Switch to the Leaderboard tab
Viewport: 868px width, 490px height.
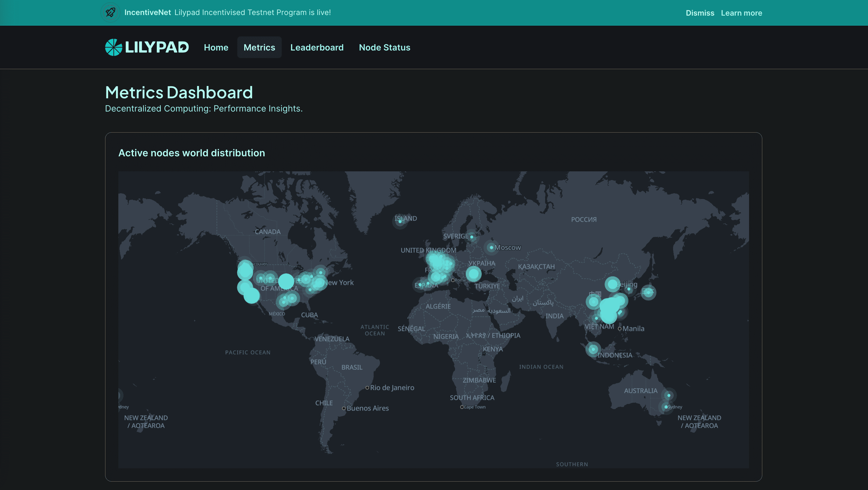[x=317, y=47]
